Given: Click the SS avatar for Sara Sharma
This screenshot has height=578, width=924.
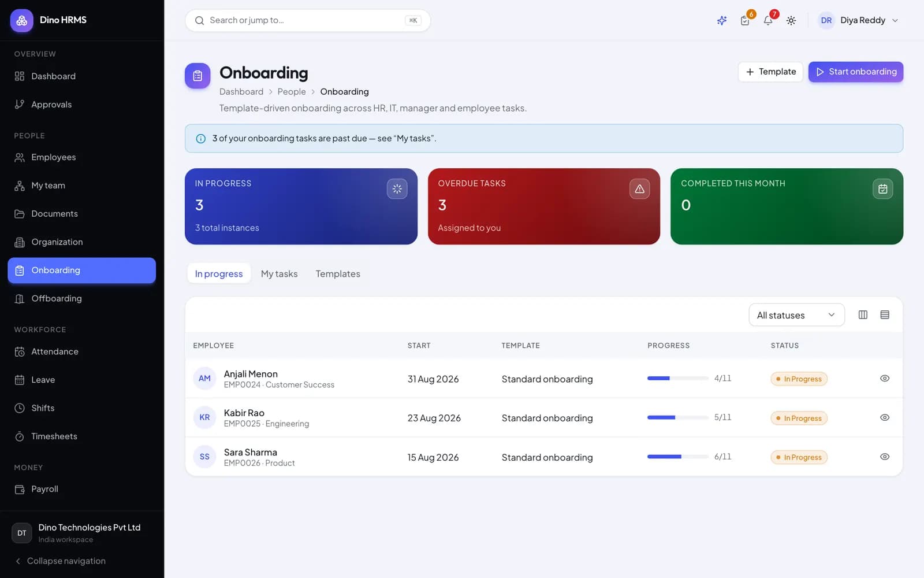Looking at the screenshot, I should 204,457.
